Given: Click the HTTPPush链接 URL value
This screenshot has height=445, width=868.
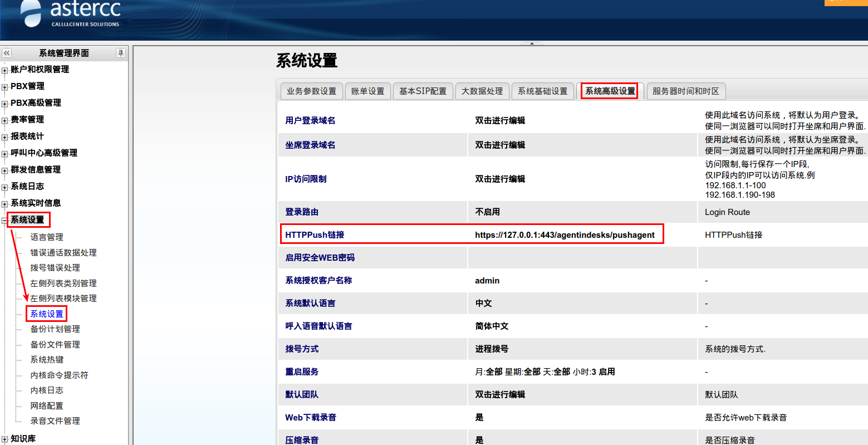Looking at the screenshot, I should tap(565, 235).
